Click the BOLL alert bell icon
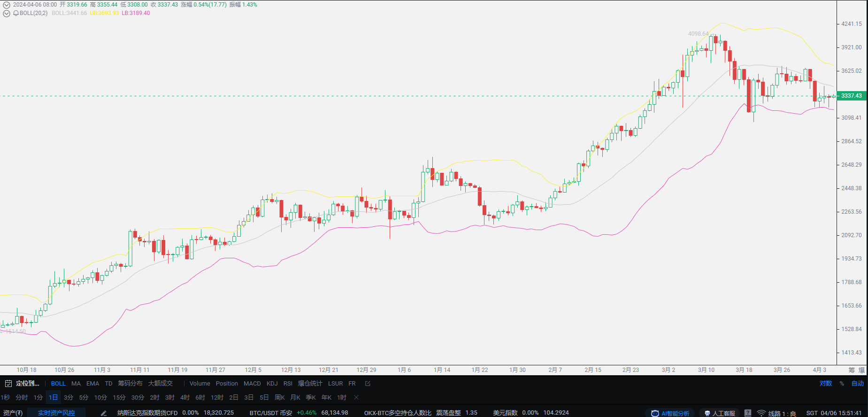Viewport: 868px width, 417px height. coord(16,13)
